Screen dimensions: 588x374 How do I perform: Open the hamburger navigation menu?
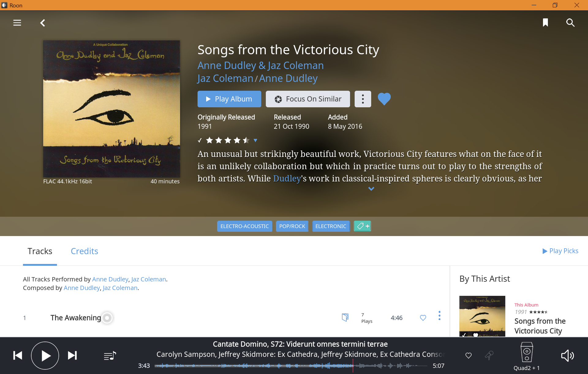point(17,23)
